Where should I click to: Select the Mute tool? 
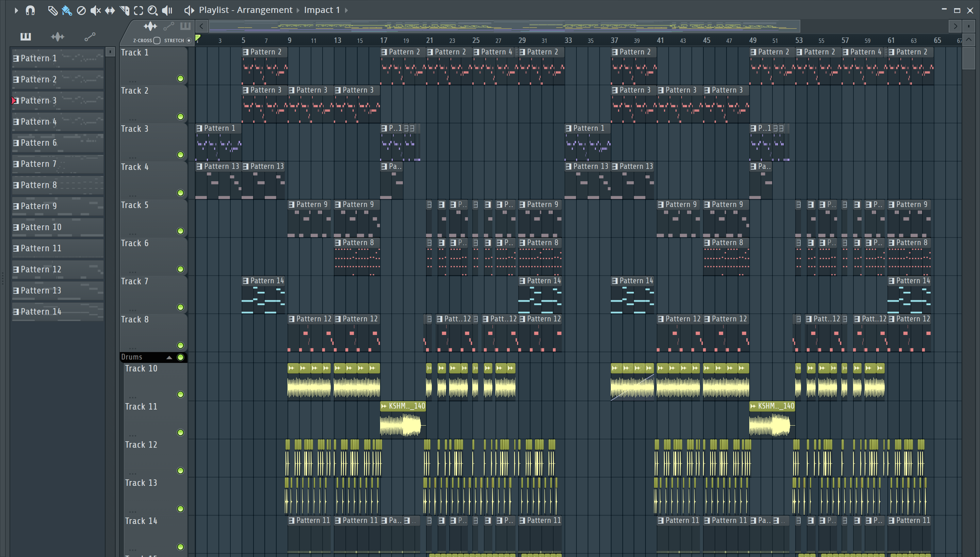click(x=95, y=10)
